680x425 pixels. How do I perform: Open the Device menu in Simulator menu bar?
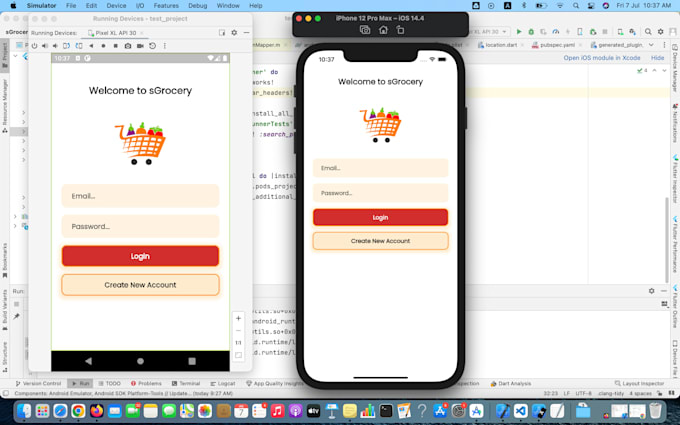116,6
